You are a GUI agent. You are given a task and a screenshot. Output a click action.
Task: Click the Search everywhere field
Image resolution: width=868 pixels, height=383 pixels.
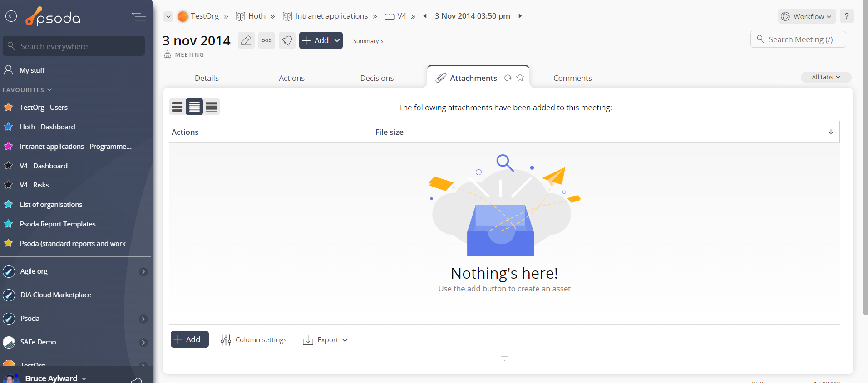(74, 46)
